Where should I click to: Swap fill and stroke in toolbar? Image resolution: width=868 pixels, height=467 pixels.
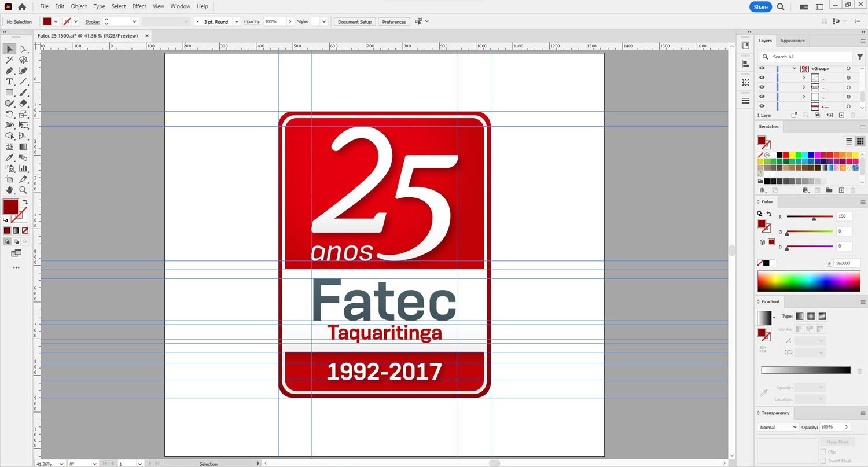(25, 202)
